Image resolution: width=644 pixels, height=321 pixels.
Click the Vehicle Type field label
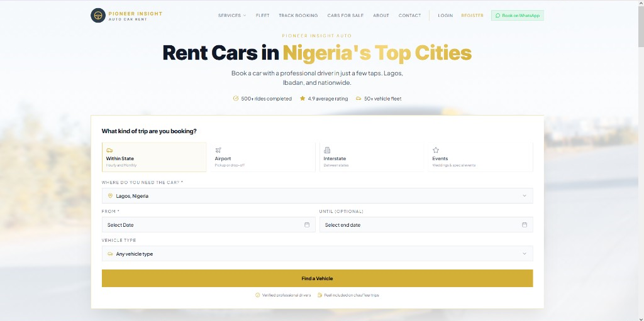coord(119,240)
